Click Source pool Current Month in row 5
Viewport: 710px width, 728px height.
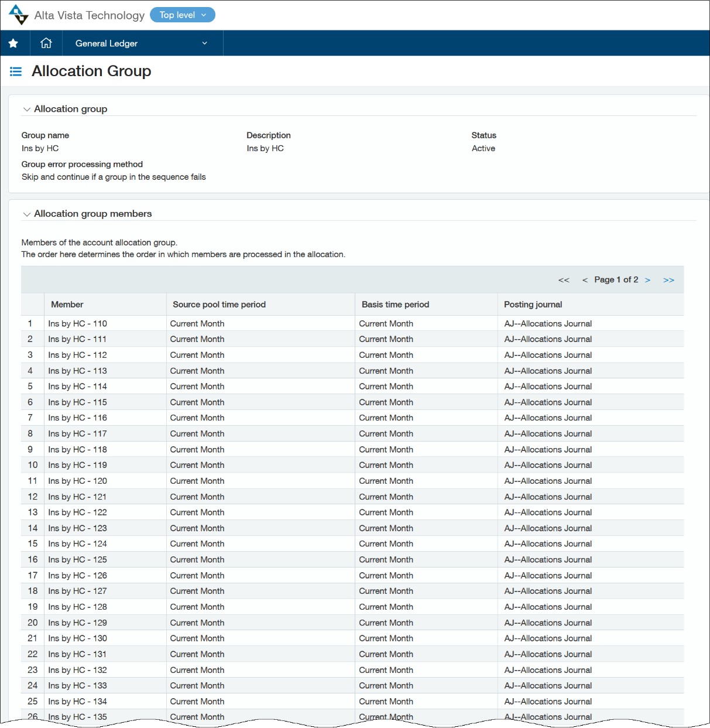click(x=197, y=387)
